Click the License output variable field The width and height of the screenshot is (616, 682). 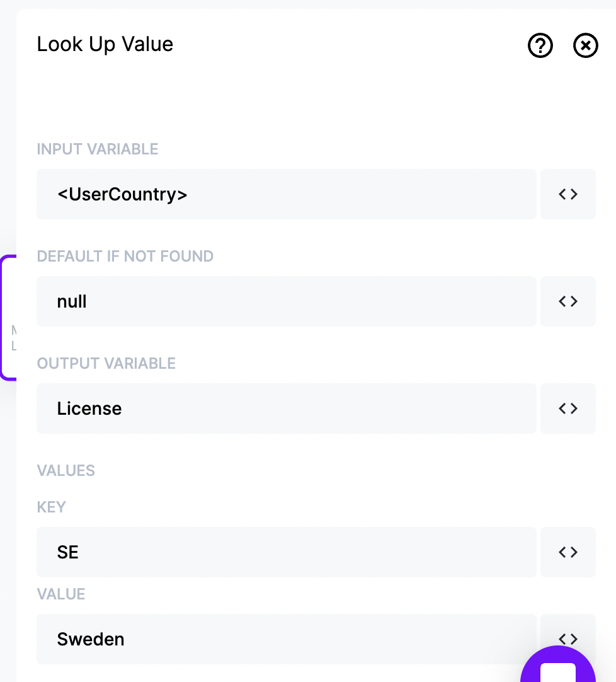(x=287, y=408)
